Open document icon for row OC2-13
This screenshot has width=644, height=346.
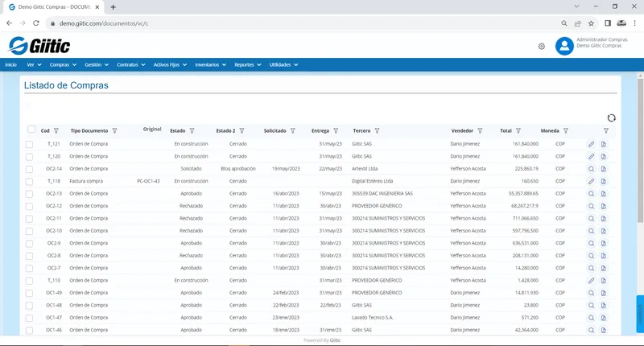pyautogui.click(x=603, y=194)
